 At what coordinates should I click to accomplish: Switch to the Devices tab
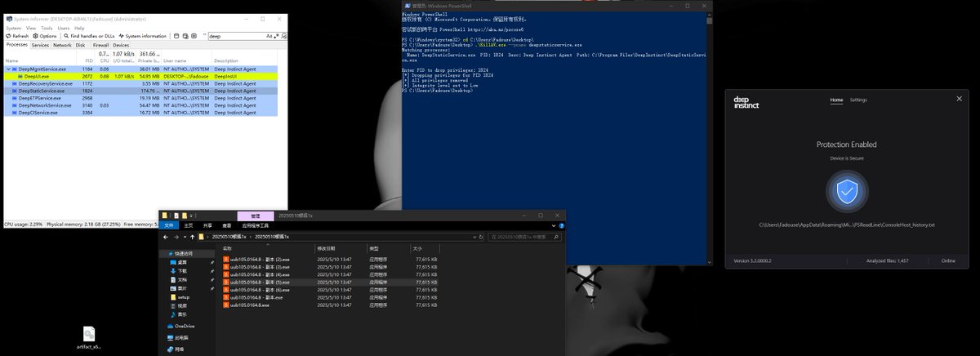121,45
